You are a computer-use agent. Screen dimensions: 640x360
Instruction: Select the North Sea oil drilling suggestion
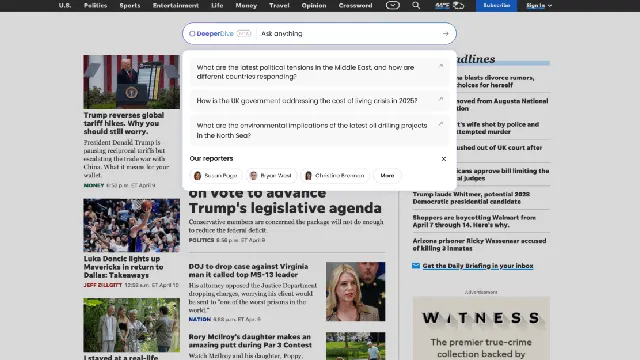coord(319,130)
